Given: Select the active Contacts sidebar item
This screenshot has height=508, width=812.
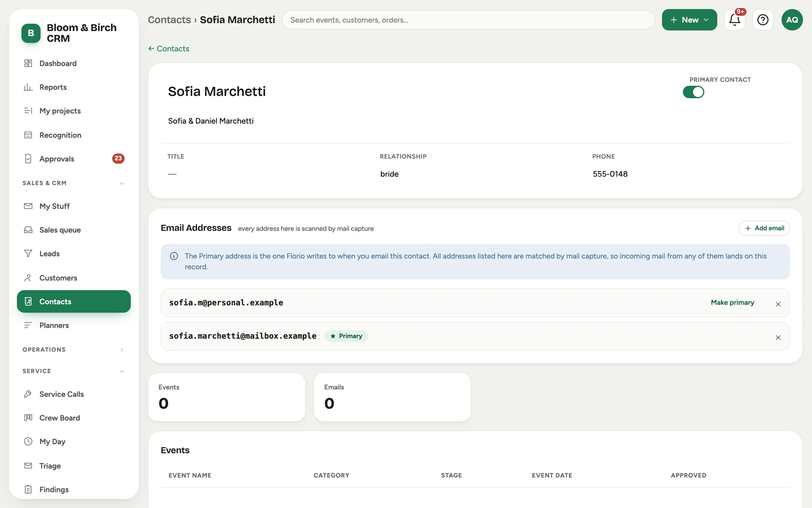Looking at the screenshot, I should (74, 301).
